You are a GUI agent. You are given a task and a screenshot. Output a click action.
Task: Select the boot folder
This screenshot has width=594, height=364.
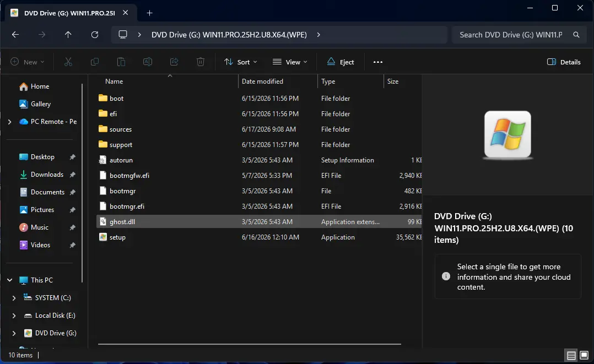[259, 99]
